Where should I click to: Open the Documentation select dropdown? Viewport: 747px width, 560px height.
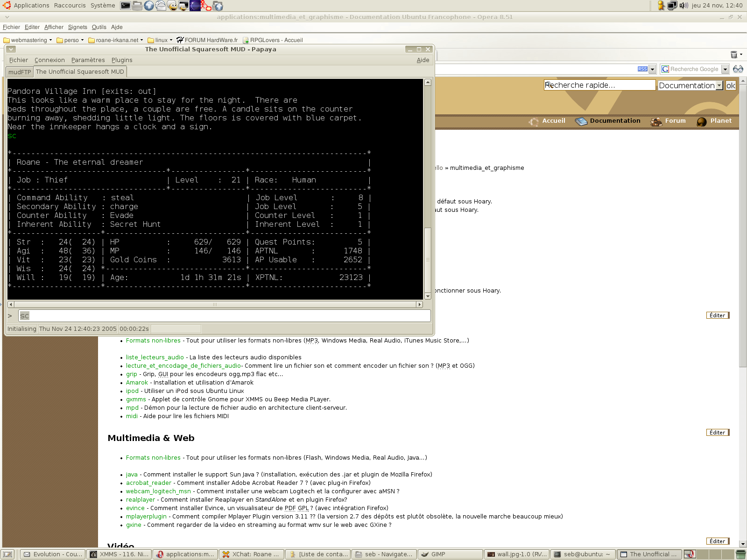(x=691, y=85)
